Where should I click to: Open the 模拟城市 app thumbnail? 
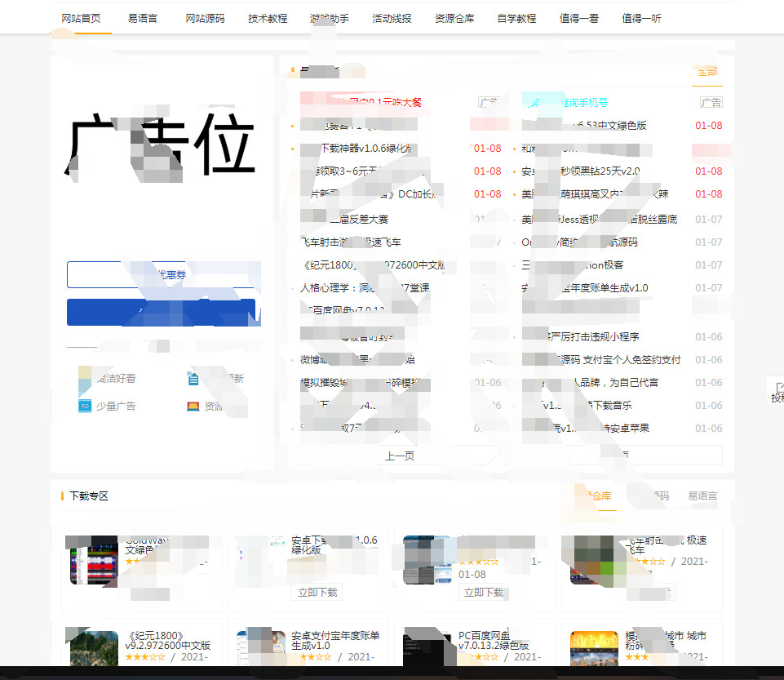(x=594, y=648)
